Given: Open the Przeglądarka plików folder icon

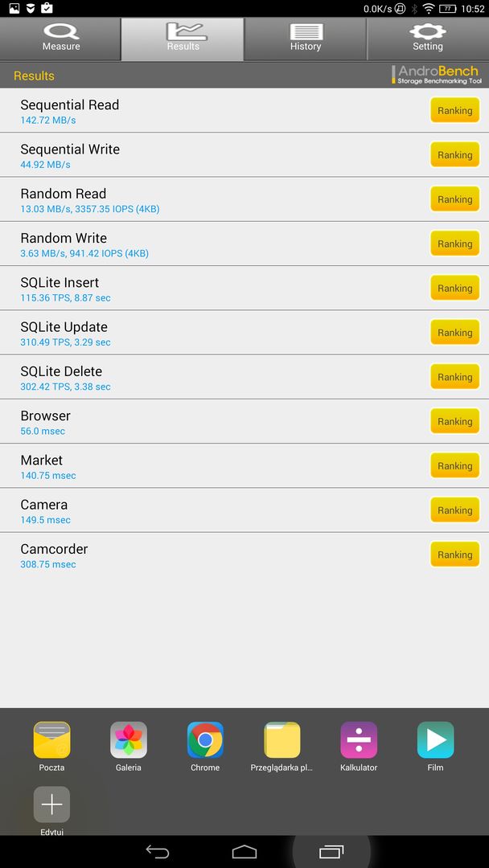Looking at the screenshot, I should (x=281, y=739).
